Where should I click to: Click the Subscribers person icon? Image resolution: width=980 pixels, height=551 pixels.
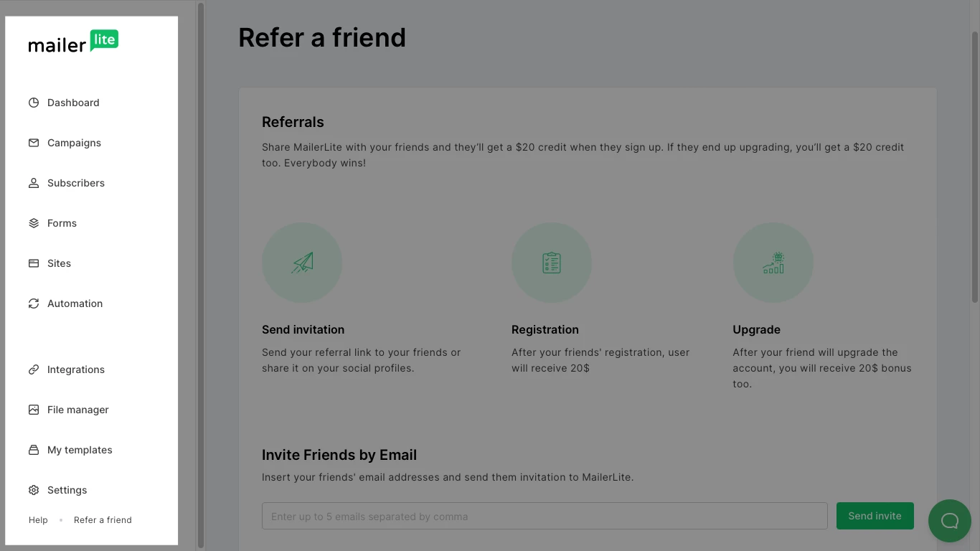point(34,183)
